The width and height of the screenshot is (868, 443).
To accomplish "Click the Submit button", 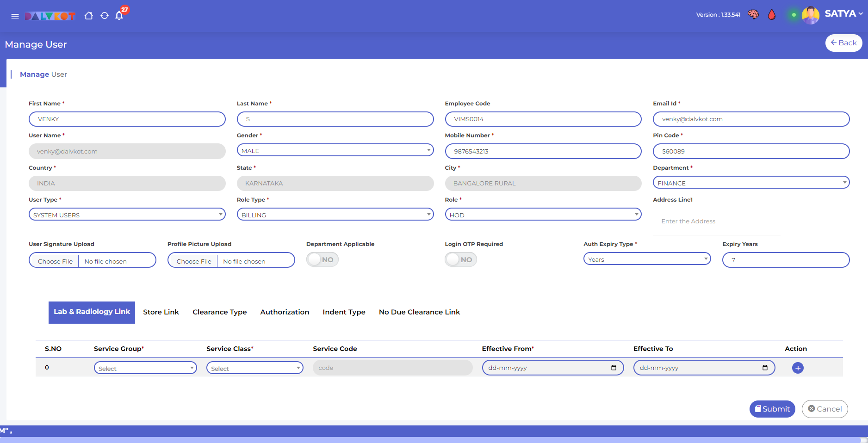I will pyautogui.click(x=772, y=409).
